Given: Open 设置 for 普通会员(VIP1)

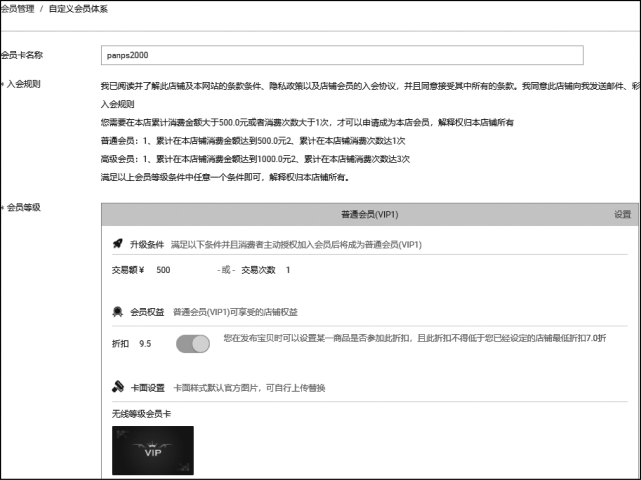Looking at the screenshot, I should click(x=622, y=214).
